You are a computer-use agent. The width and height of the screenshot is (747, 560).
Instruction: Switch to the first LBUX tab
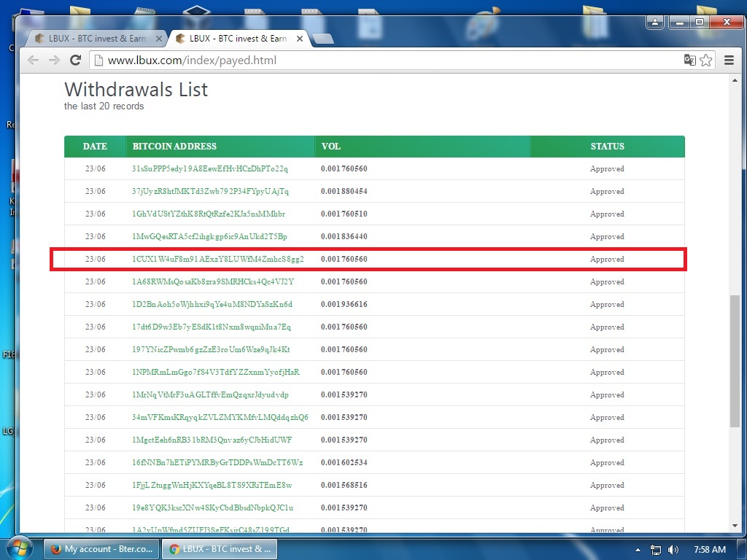pos(97,39)
